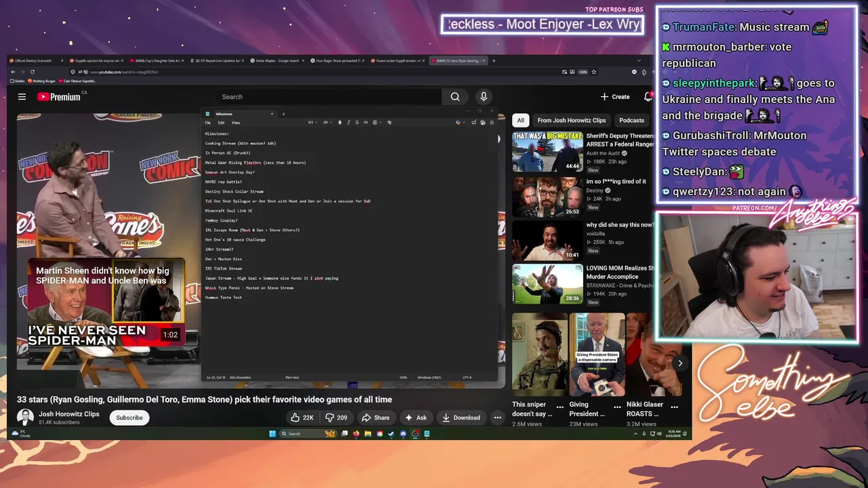Open browser tab list dropdown arrow

tap(638, 60)
